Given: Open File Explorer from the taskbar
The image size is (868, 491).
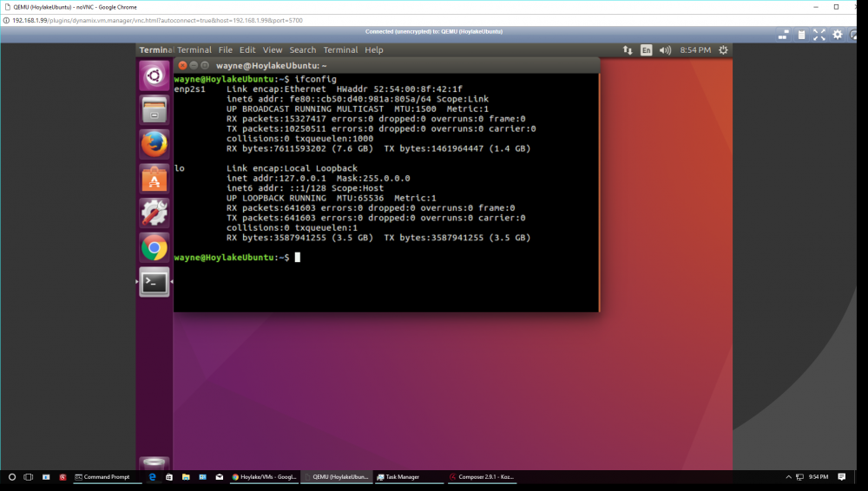Looking at the screenshot, I should (x=186, y=477).
